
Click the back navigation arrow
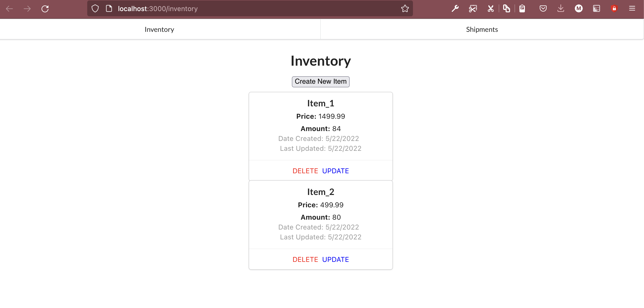pos(9,9)
